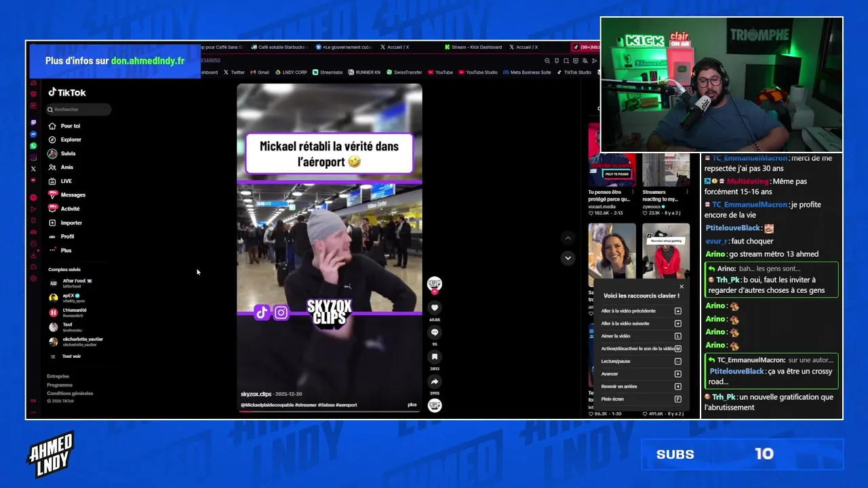Go to next video down arrow
Image resolution: width=868 pixels, height=488 pixels.
click(568, 258)
